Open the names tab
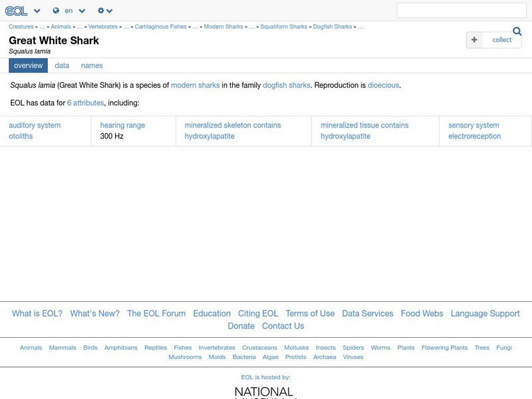This screenshot has height=399, width=532. click(92, 65)
